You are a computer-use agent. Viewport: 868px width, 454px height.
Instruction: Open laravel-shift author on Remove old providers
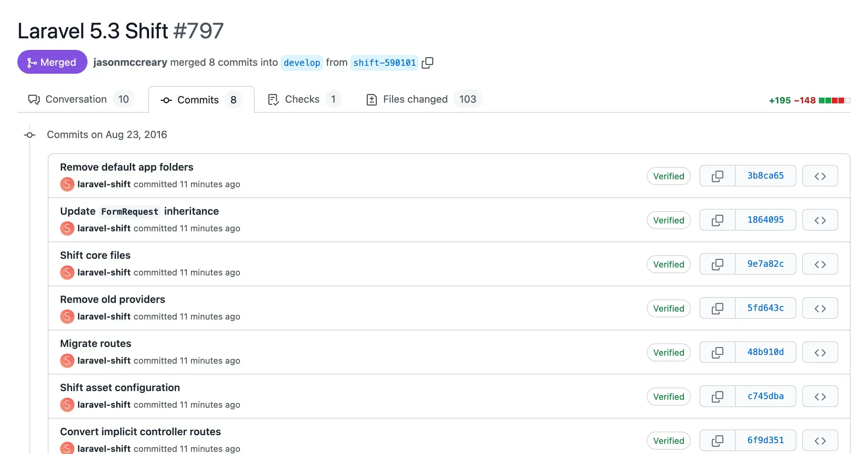(x=104, y=317)
